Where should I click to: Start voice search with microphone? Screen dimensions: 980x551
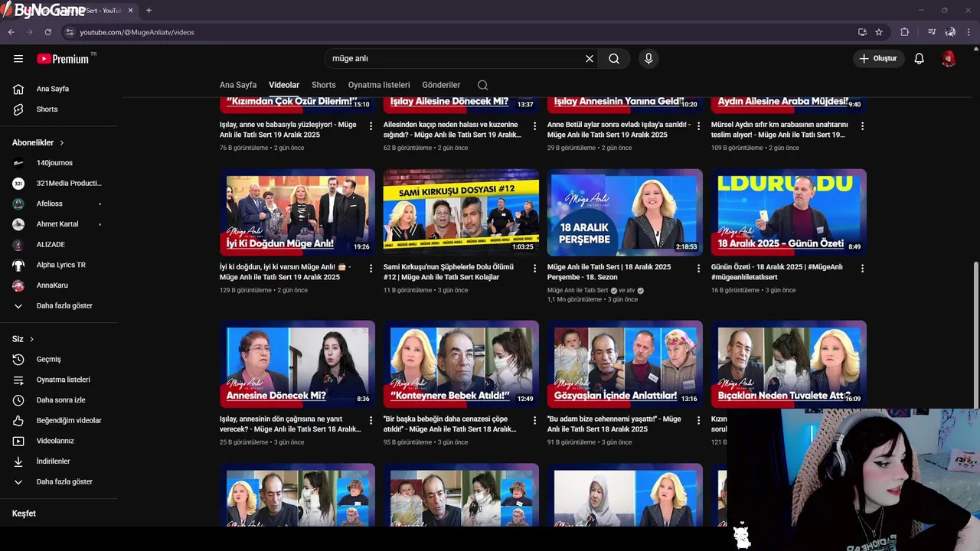648,58
